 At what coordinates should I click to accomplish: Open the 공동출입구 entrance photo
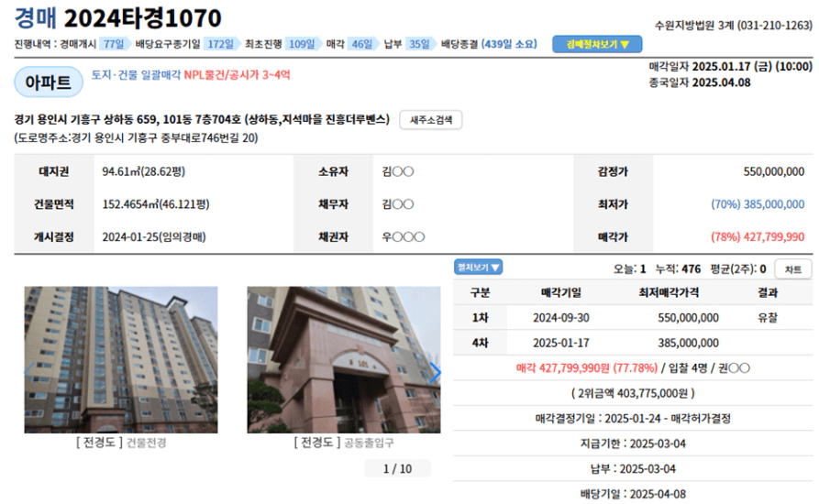[x=343, y=359]
